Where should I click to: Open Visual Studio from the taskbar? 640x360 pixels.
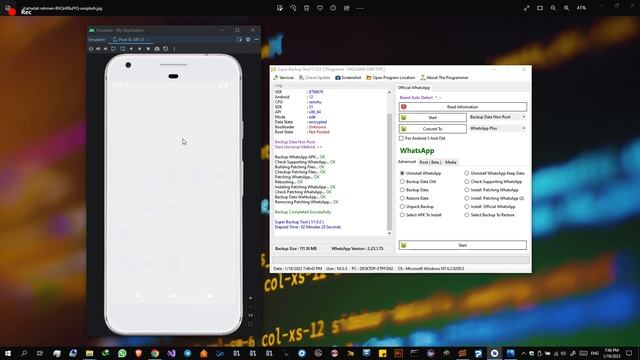(171, 353)
